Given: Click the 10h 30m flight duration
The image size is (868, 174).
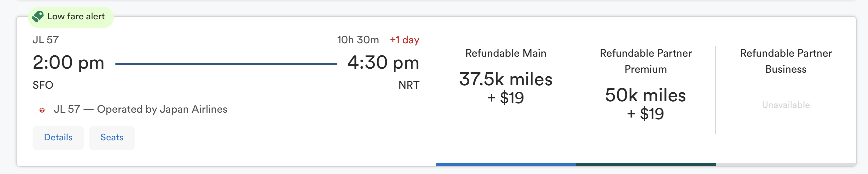Looking at the screenshot, I should click(x=358, y=40).
